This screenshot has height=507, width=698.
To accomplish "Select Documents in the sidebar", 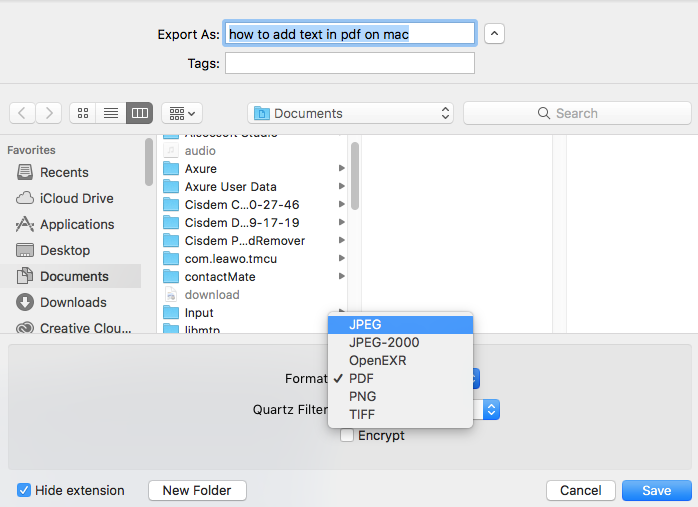I will click(70, 276).
